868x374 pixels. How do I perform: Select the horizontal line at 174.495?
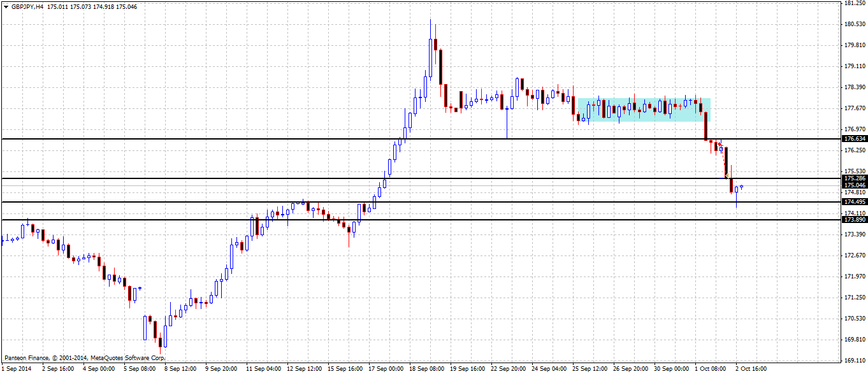421,202
